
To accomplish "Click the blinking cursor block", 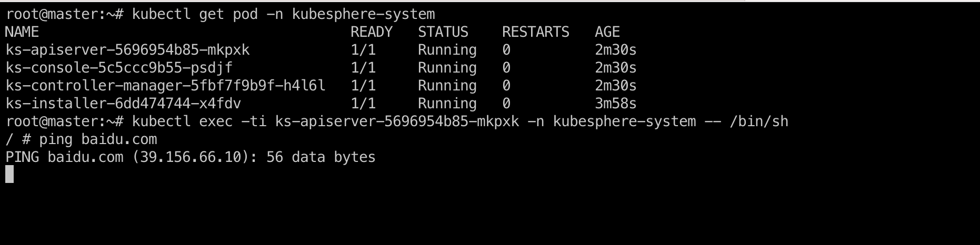I will 9,174.
